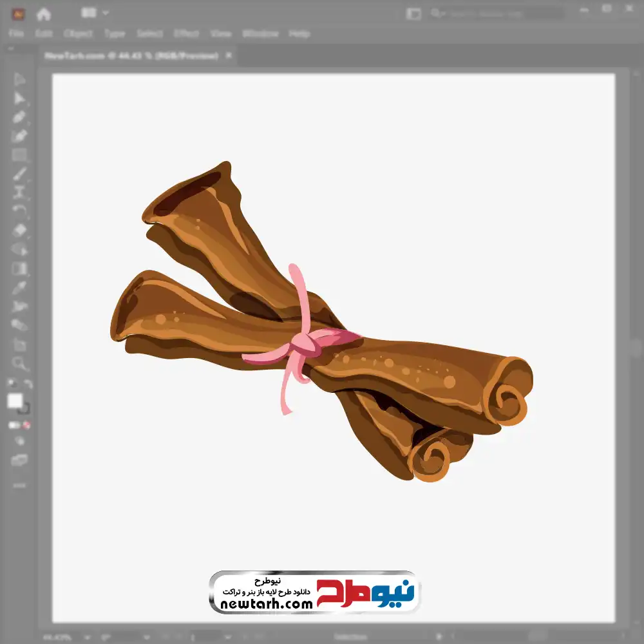Bring the Stroke box to front
Viewport: 644px width, 644px height.
pos(24,408)
